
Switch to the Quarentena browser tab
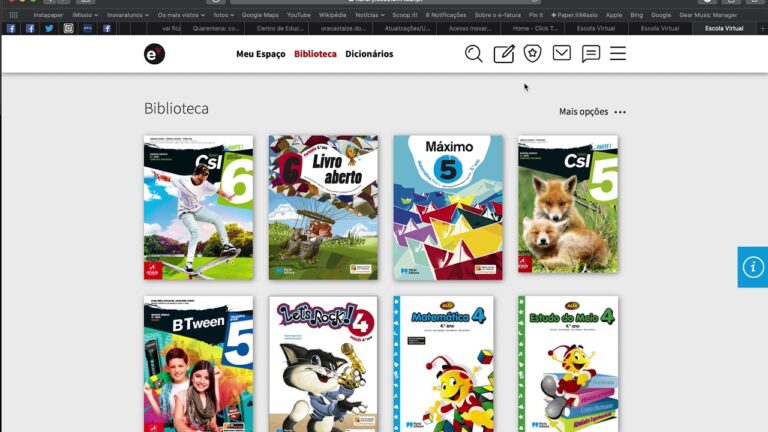216,28
